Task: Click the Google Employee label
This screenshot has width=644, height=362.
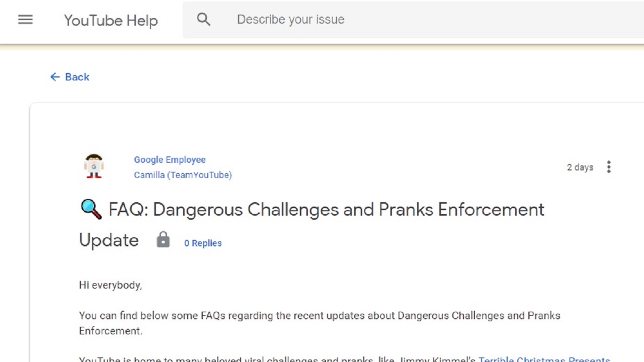Action: click(x=170, y=159)
